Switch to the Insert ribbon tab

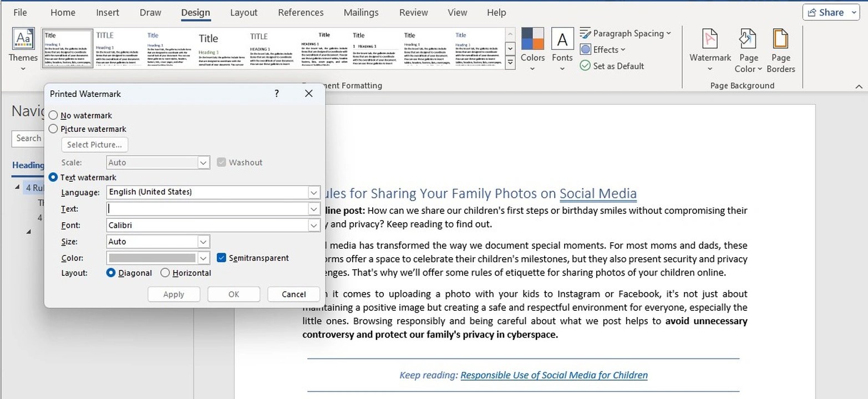click(107, 12)
